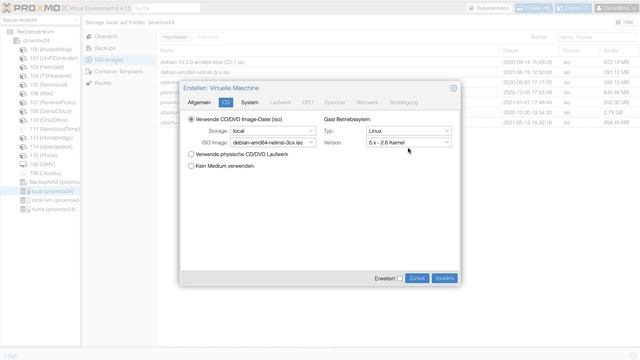640x360 pixels.
Task: Focus the header search field
Action: (167, 8)
